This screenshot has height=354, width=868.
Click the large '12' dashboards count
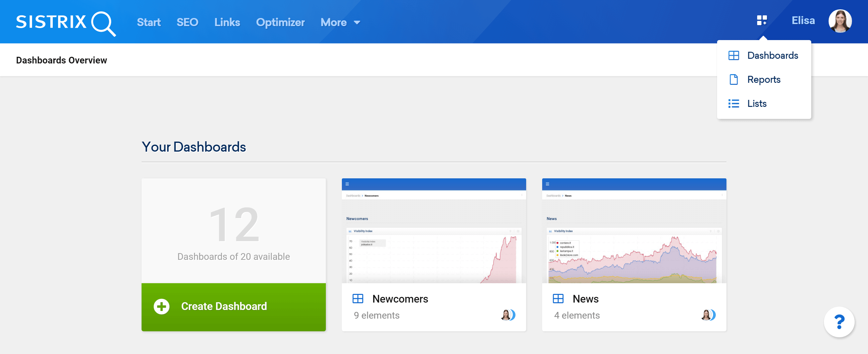[x=234, y=224]
